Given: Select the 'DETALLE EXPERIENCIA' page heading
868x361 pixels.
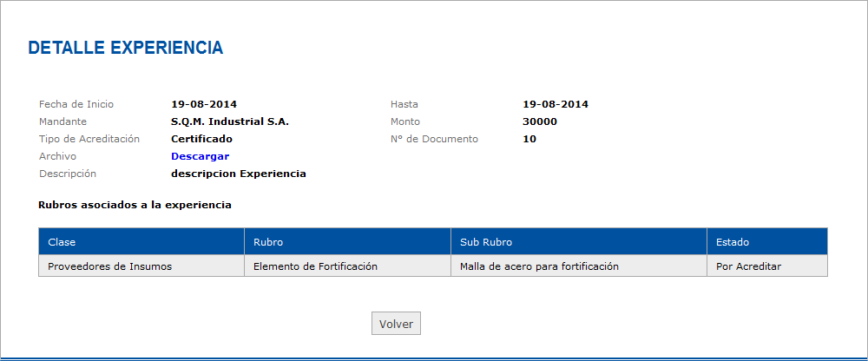Looking at the screenshot, I should pyautogui.click(x=126, y=49).
